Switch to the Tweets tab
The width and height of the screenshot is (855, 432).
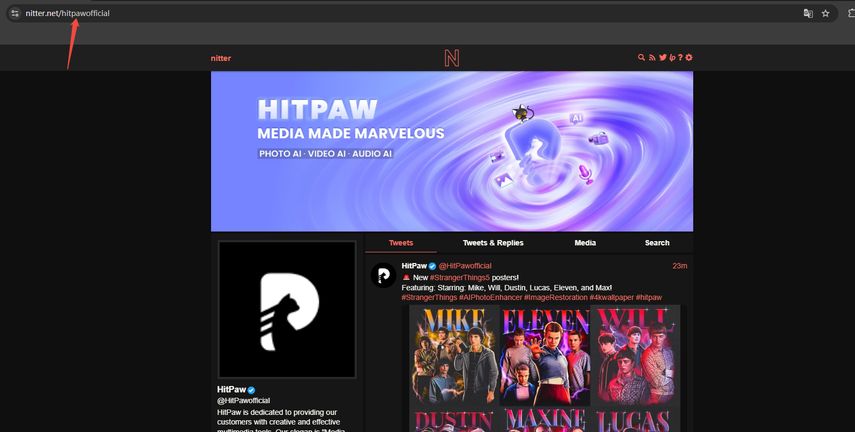click(x=401, y=243)
